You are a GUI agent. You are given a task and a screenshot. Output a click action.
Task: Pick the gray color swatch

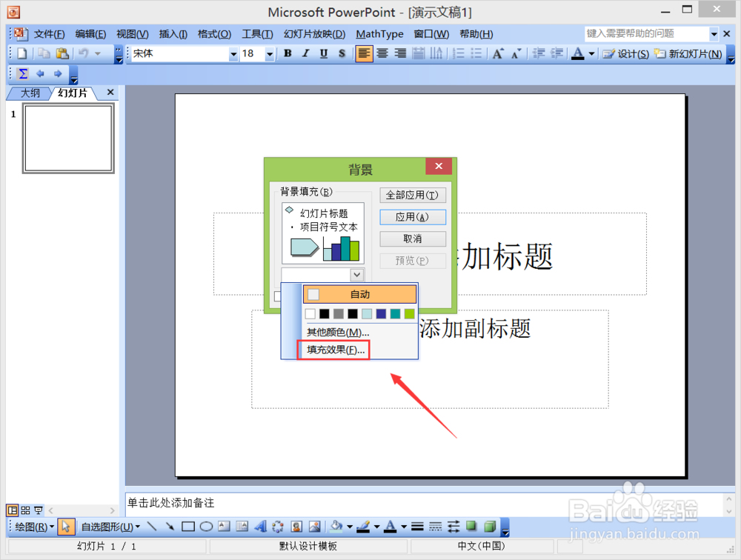(x=339, y=314)
